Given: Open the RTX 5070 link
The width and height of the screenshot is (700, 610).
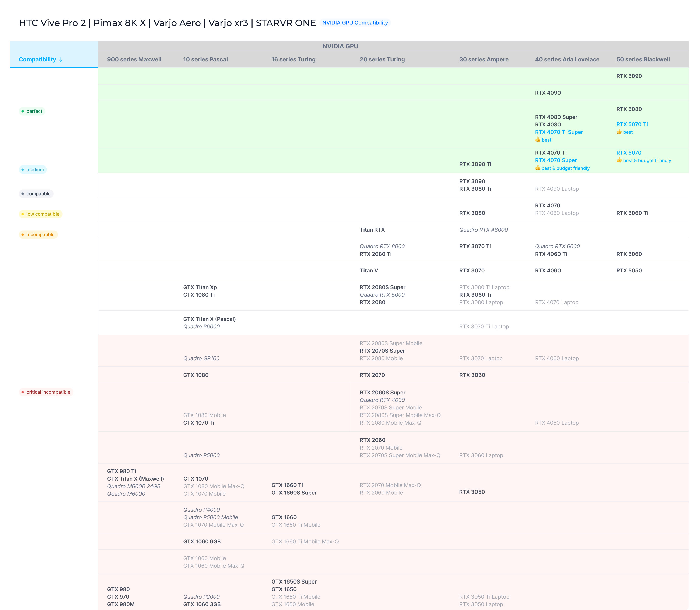Looking at the screenshot, I should tap(629, 153).
